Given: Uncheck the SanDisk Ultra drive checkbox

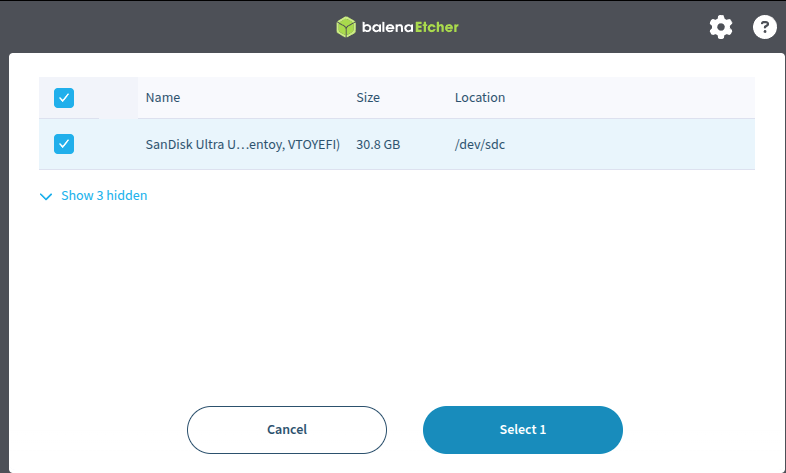Looking at the screenshot, I should pos(64,144).
